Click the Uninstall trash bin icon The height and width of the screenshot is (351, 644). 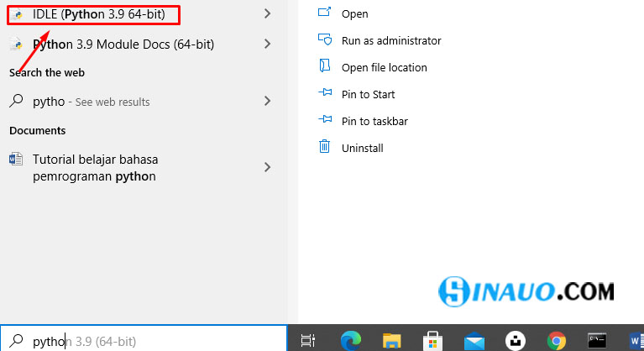pos(324,146)
